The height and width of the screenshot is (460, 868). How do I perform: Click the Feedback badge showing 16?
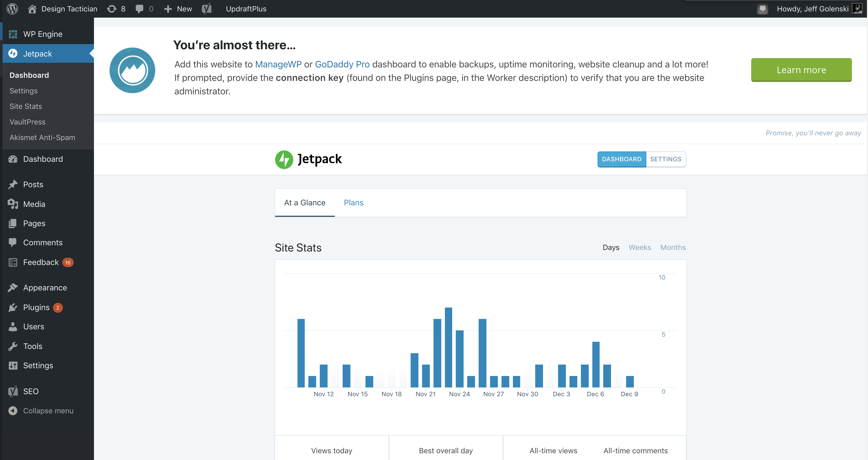[68, 262]
